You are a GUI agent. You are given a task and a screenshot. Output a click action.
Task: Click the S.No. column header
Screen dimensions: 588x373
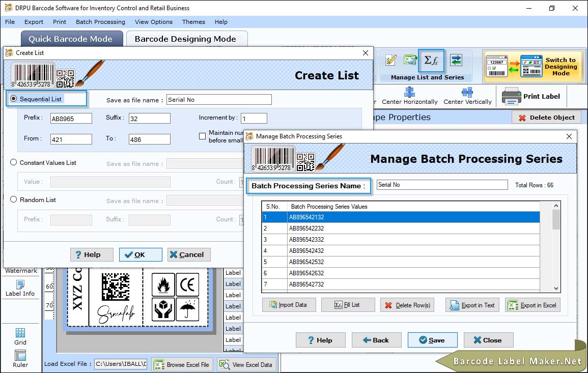pyautogui.click(x=274, y=206)
